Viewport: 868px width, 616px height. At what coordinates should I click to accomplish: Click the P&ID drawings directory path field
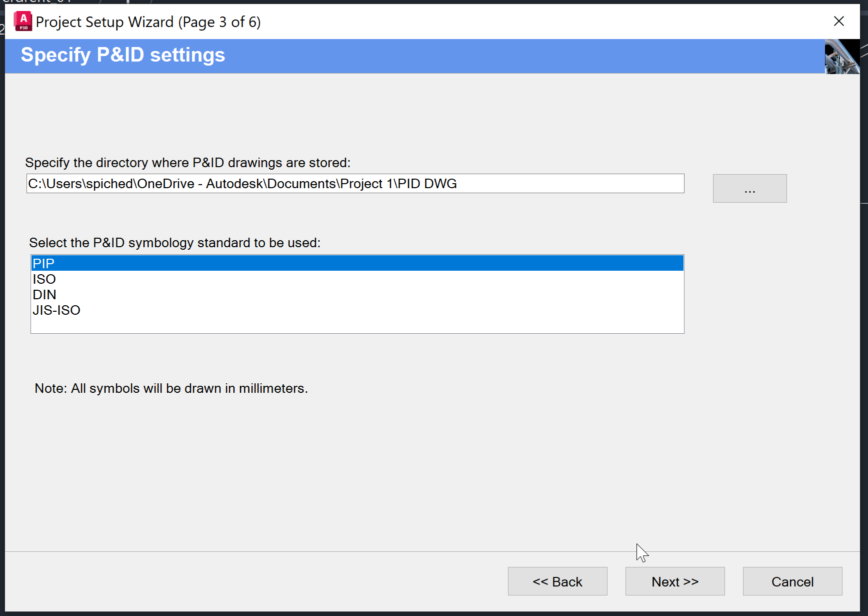354,184
